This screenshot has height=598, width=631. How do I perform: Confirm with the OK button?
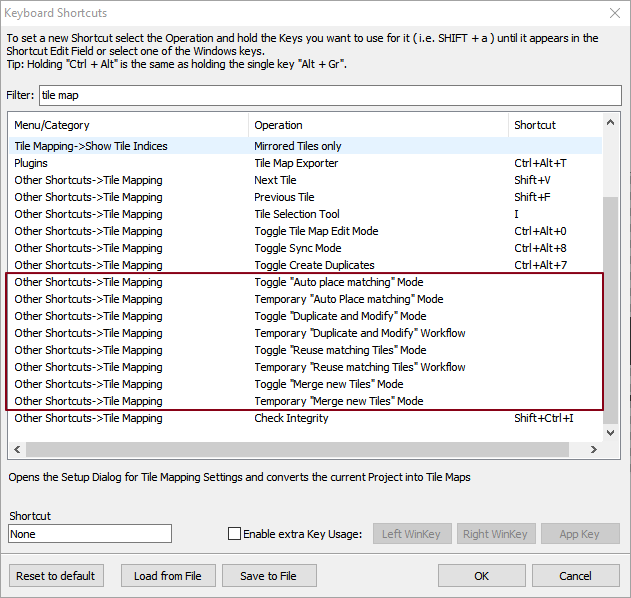482,575
